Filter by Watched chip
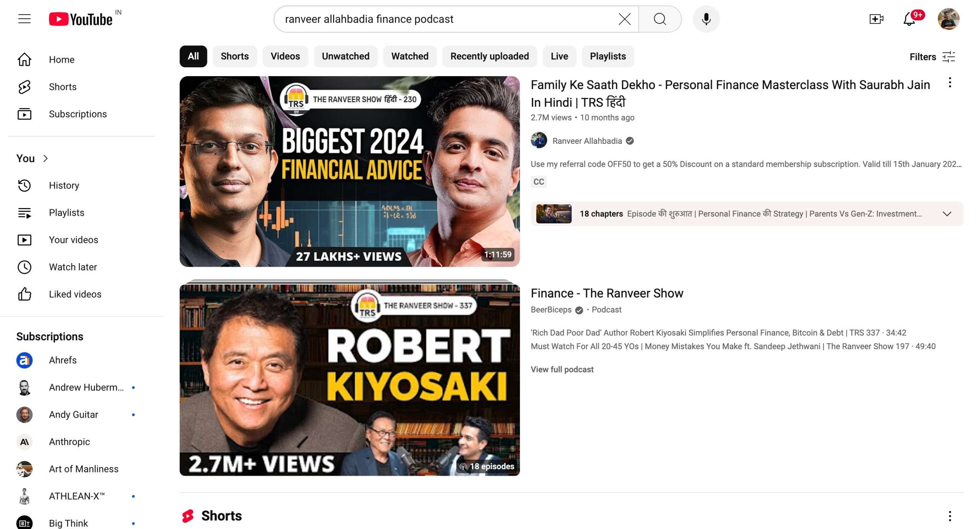This screenshot has width=980, height=529. 410,56
